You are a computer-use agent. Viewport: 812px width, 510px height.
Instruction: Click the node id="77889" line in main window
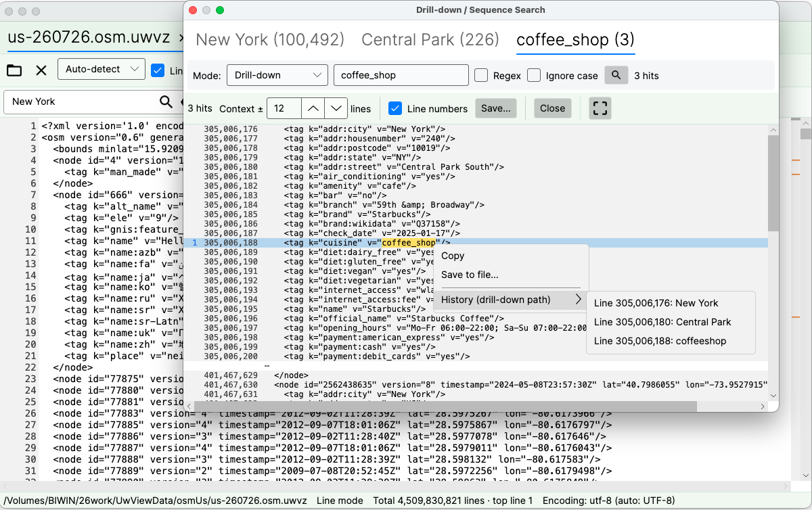[x=333, y=471]
